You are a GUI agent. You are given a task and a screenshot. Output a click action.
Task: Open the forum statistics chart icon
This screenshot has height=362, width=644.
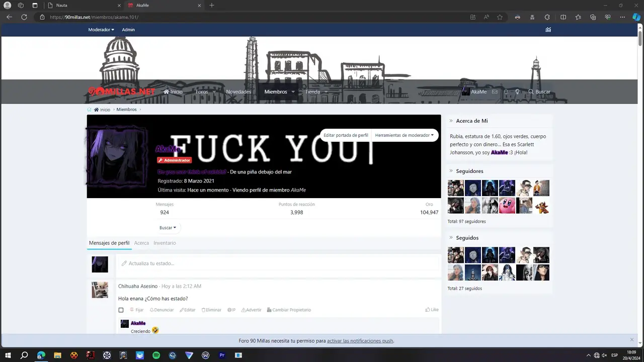(548, 29)
